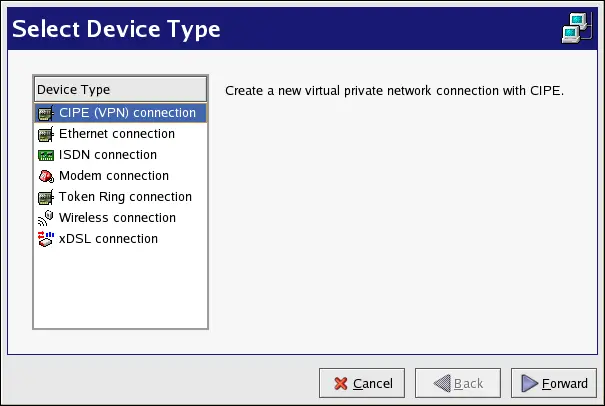Image resolution: width=605 pixels, height=406 pixels.
Task: Select "Wireless connection" device type
Action: pos(117,218)
